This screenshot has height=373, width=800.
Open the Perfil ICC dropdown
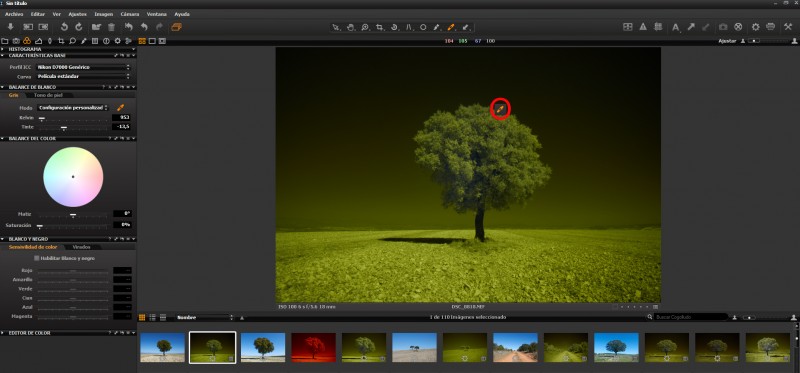[x=83, y=67]
